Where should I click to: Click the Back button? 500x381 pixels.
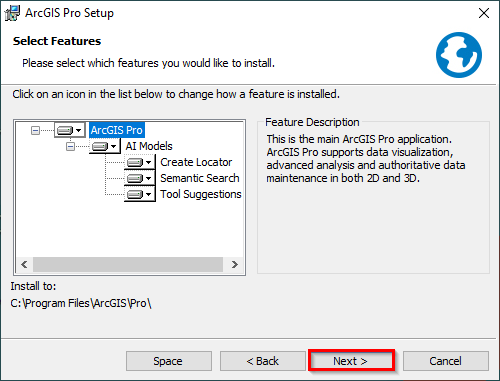pos(263,361)
